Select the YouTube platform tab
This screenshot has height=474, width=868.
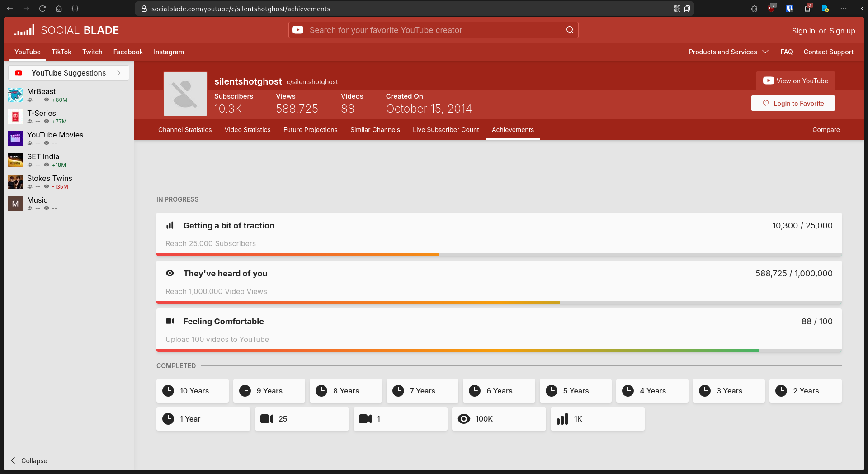pos(28,52)
